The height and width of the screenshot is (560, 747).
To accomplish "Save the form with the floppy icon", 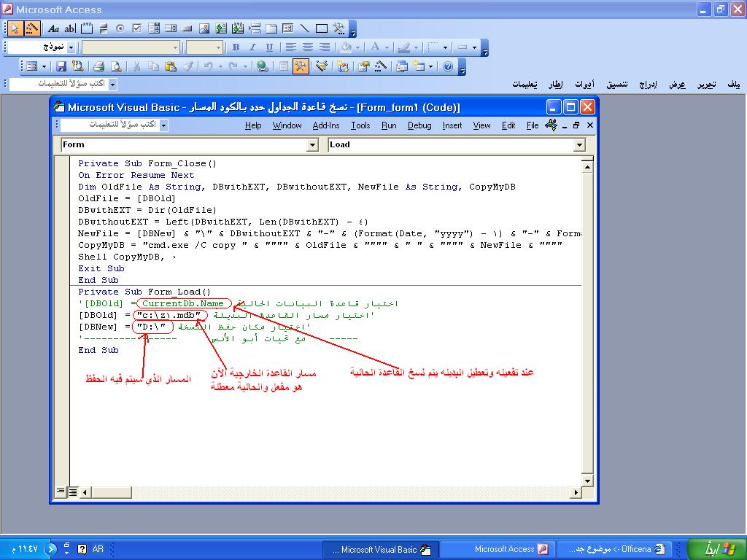I will 61,66.
